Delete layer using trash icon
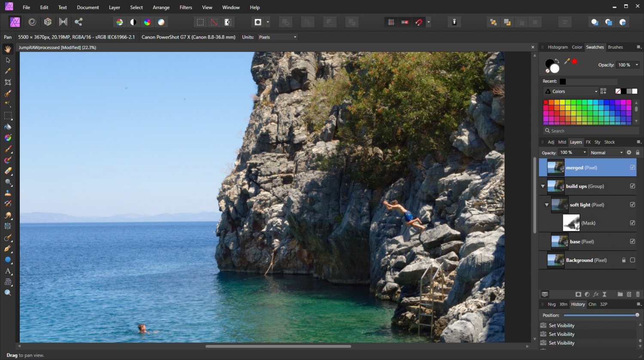644x360 pixels. [638, 294]
